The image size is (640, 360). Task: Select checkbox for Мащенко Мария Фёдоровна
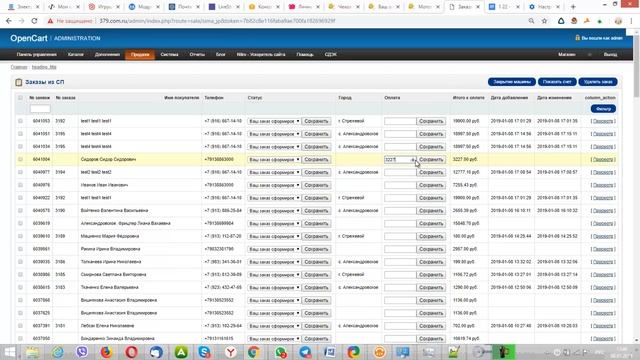click(20, 236)
